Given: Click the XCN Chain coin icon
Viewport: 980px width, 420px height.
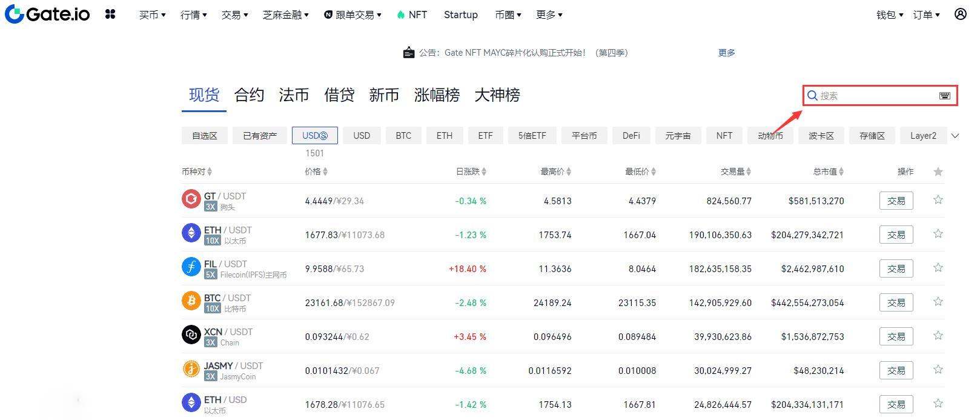Looking at the screenshot, I should 191,335.
